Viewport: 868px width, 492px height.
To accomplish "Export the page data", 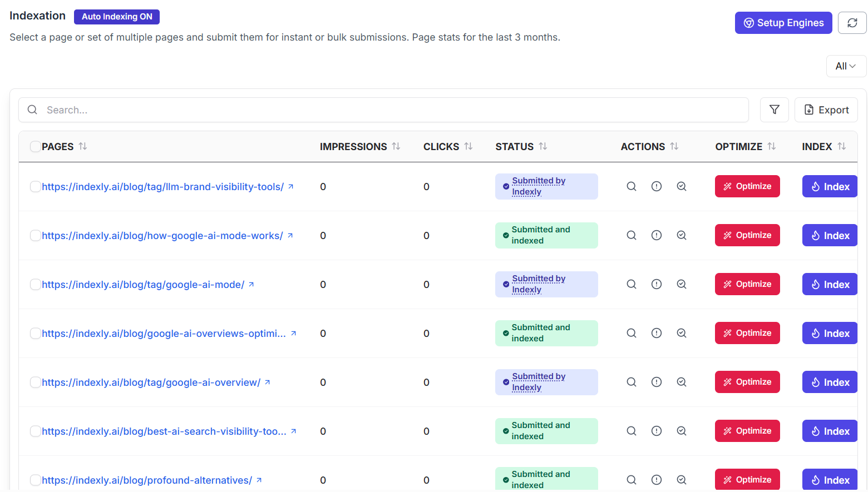I will (826, 110).
